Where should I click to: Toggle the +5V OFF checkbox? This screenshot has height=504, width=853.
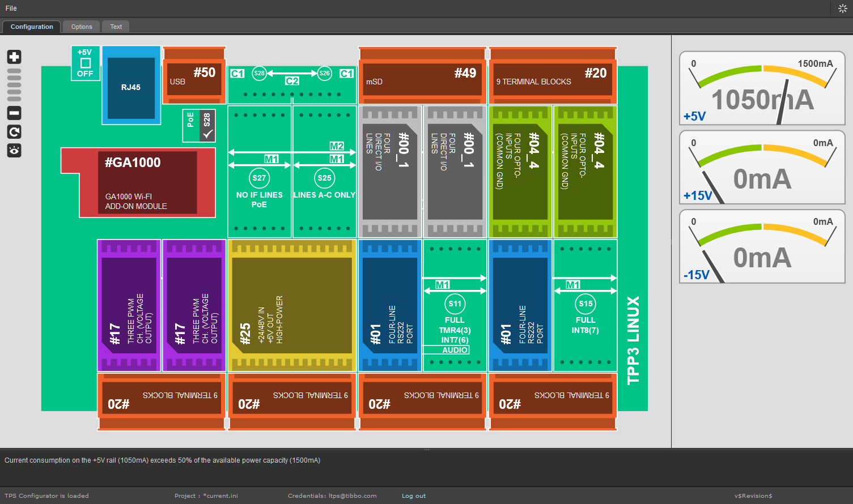coord(86,63)
